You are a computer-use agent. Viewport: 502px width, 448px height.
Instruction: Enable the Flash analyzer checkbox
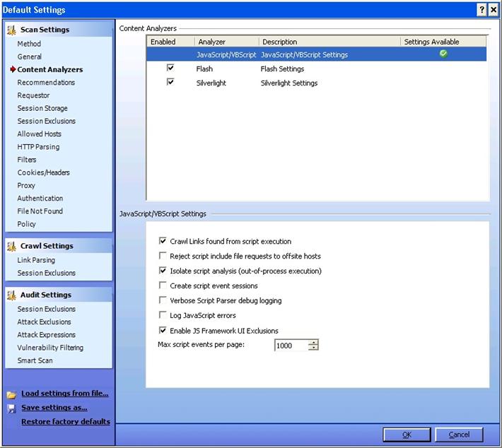[x=170, y=69]
